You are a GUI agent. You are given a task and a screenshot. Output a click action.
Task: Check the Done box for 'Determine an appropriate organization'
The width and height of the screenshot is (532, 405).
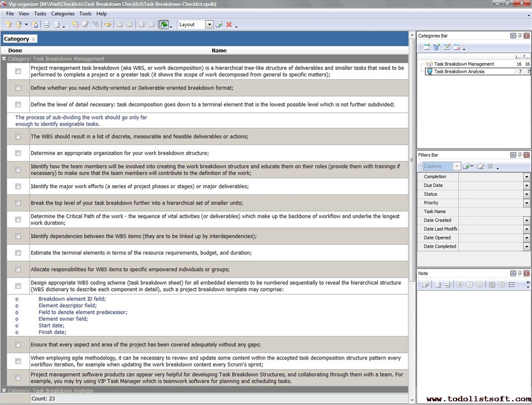pyautogui.click(x=18, y=153)
